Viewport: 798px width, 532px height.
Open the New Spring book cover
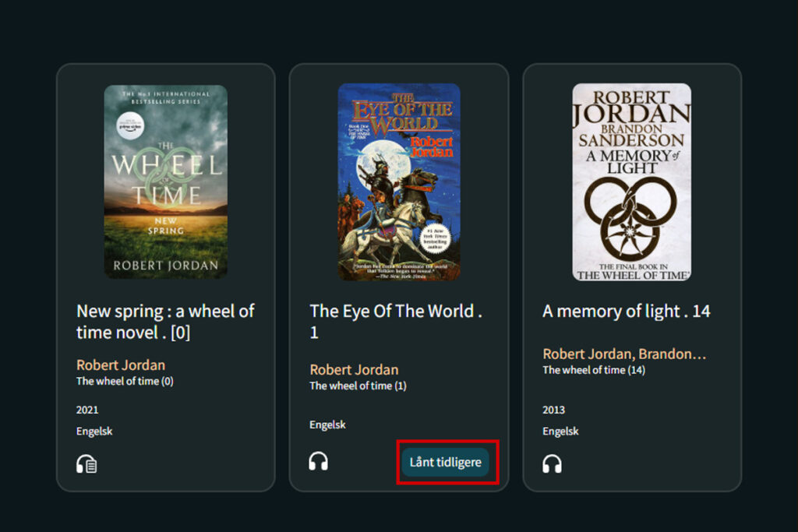(165, 181)
